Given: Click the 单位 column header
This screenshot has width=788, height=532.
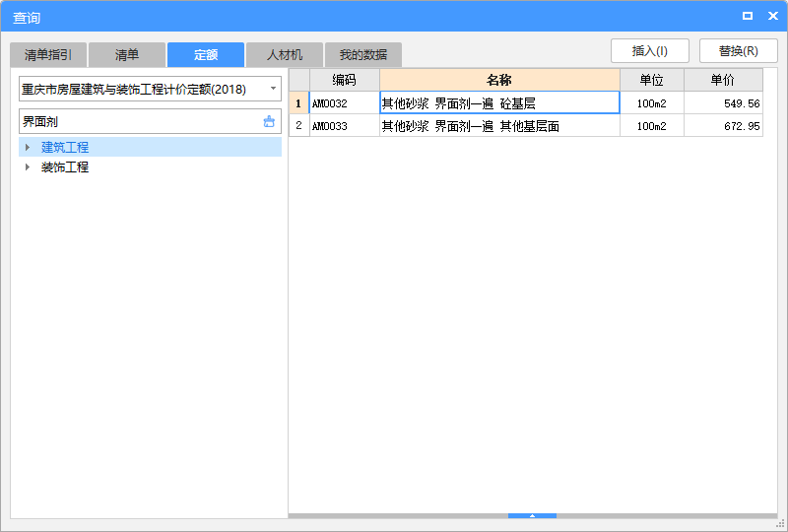Looking at the screenshot, I should click(652, 80).
